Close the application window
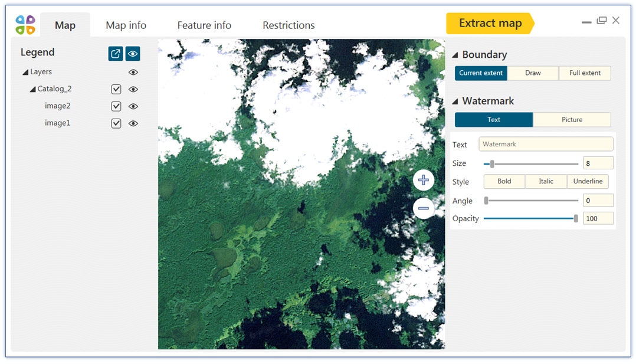The width and height of the screenshot is (636, 364). 616,20
